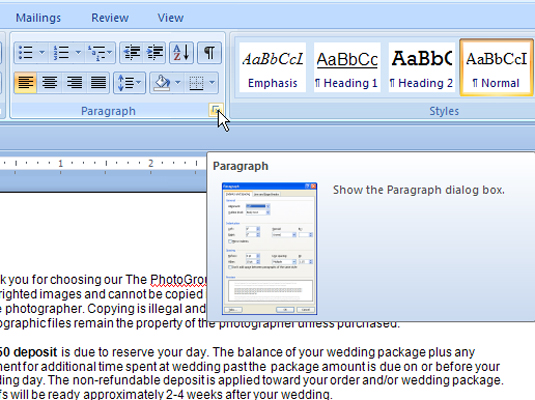This screenshot has width=535, height=400.
Task: Apply the Emphasis style
Action: [x=272, y=68]
